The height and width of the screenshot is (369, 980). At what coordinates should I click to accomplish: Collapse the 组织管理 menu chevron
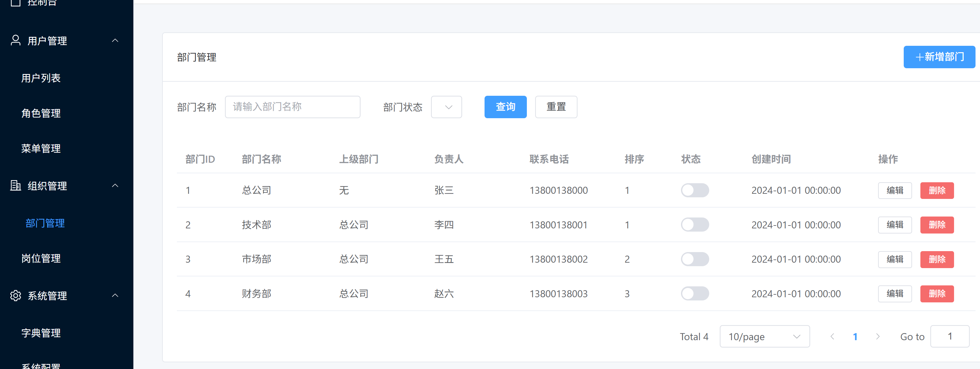tap(115, 185)
